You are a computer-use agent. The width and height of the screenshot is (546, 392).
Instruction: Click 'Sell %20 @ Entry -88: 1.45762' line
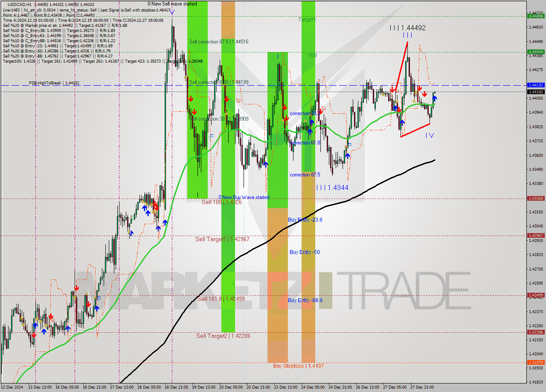58,56
